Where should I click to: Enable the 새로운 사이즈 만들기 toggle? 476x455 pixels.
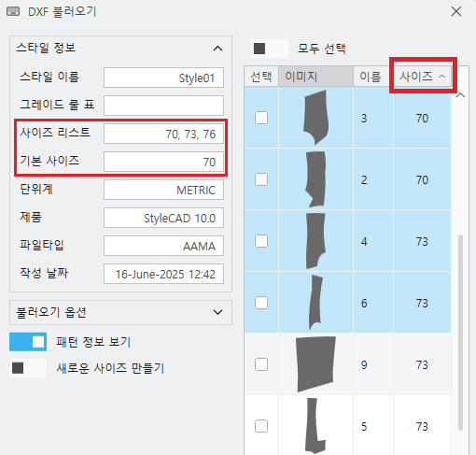28,368
